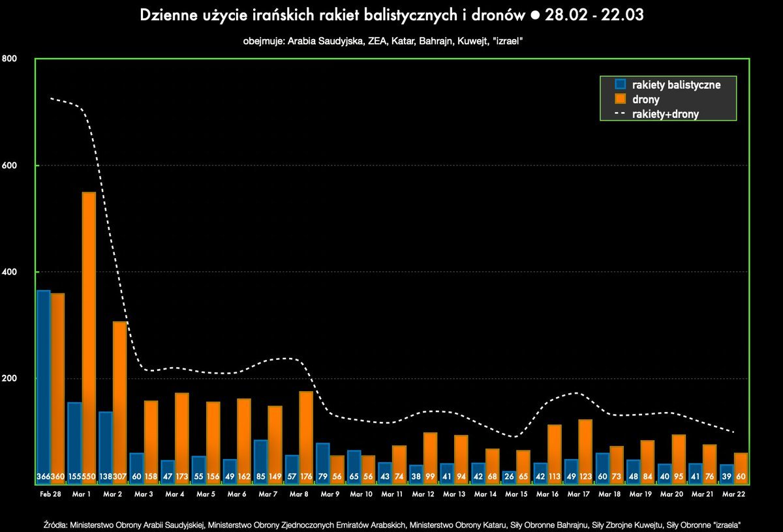Click the '400' y-axis label
Viewport: 783px width, 532px height.
[10, 271]
